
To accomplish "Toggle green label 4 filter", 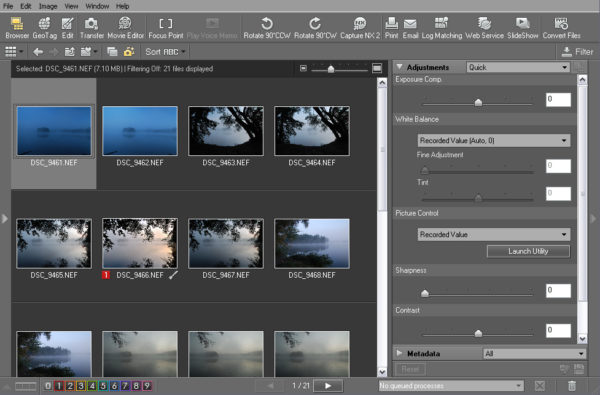I will coord(92,386).
